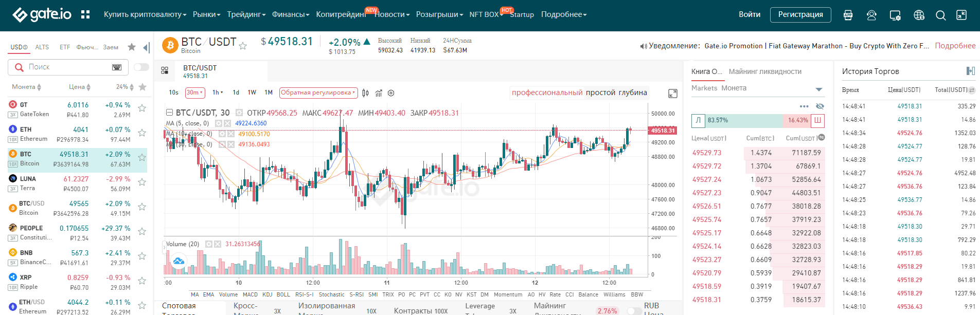Favorite the LUNA Terra star

click(142, 182)
